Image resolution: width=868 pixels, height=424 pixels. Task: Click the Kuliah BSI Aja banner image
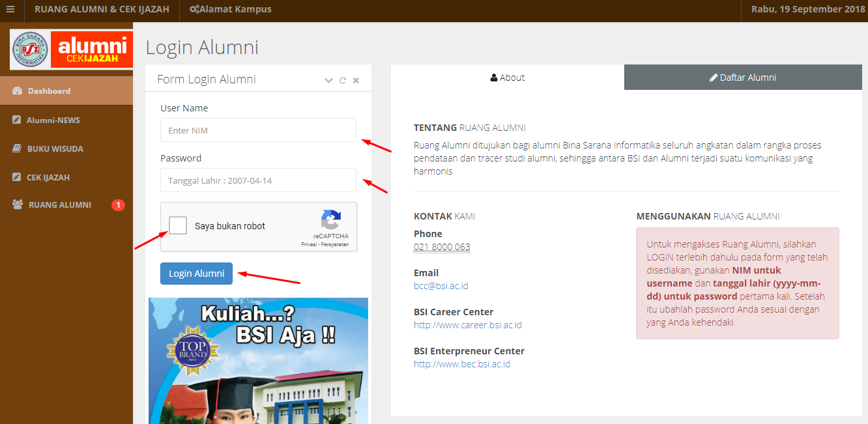[x=258, y=361]
